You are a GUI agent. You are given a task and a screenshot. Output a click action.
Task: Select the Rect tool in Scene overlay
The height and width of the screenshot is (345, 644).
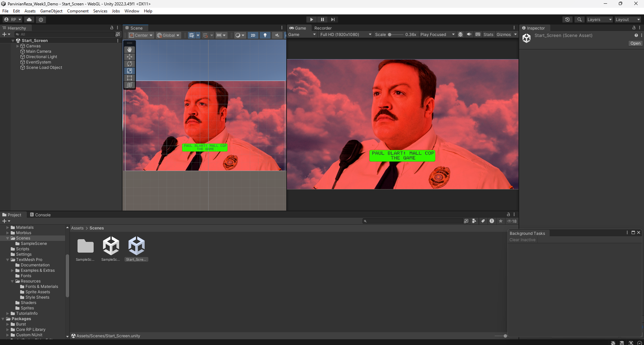130,78
